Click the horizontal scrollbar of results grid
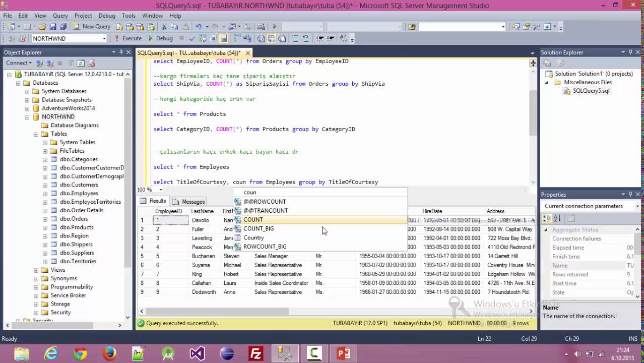The width and height of the screenshot is (644, 363). coord(217,312)
